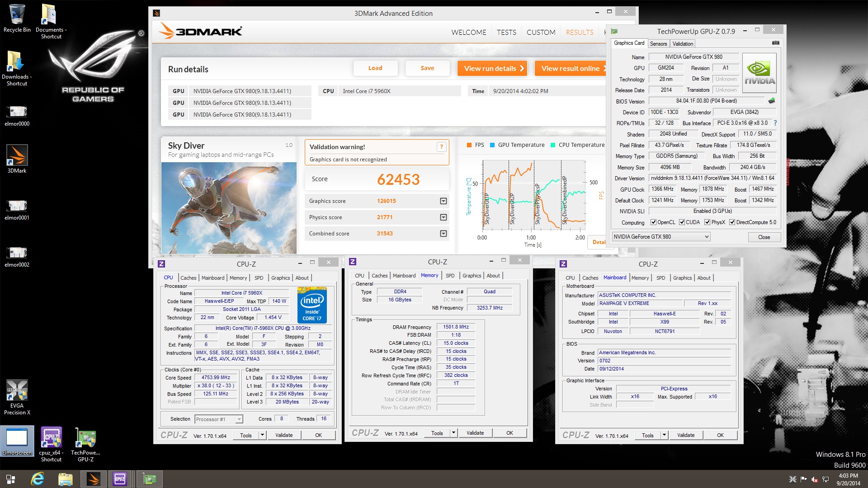Screen dimensions: 868x488
Task: Click FPS orange legend swatch
Action: click(x=469, y=145)
